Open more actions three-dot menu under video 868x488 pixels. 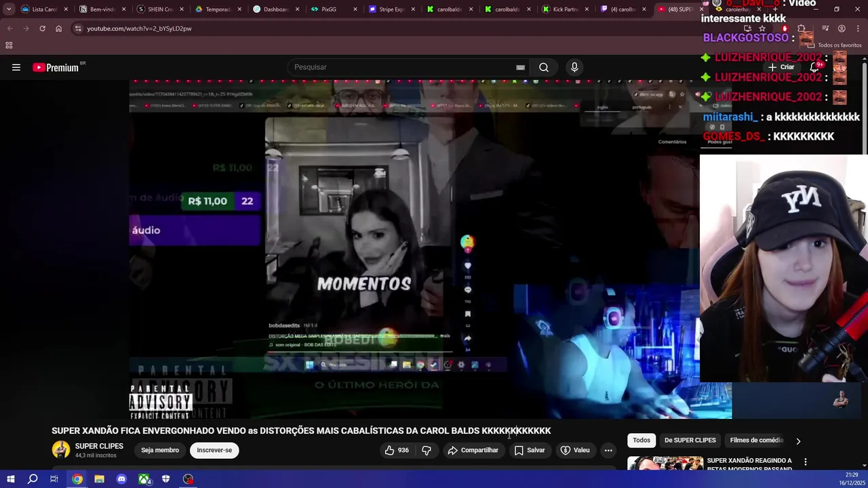coord(608,450)
